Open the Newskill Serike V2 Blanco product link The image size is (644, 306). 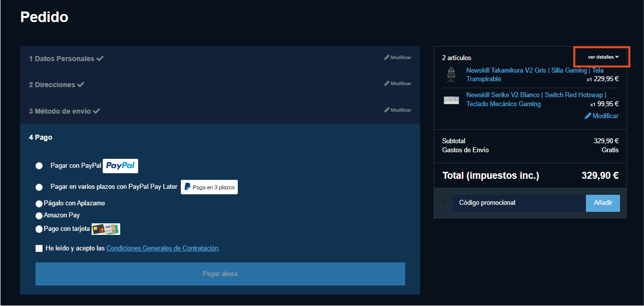tap(536, 99)
